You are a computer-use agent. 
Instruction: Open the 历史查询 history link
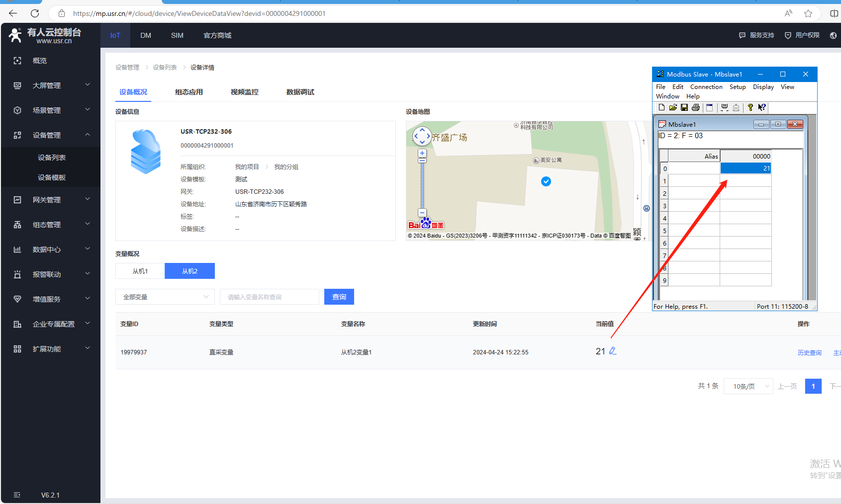[x=809, y=352]
